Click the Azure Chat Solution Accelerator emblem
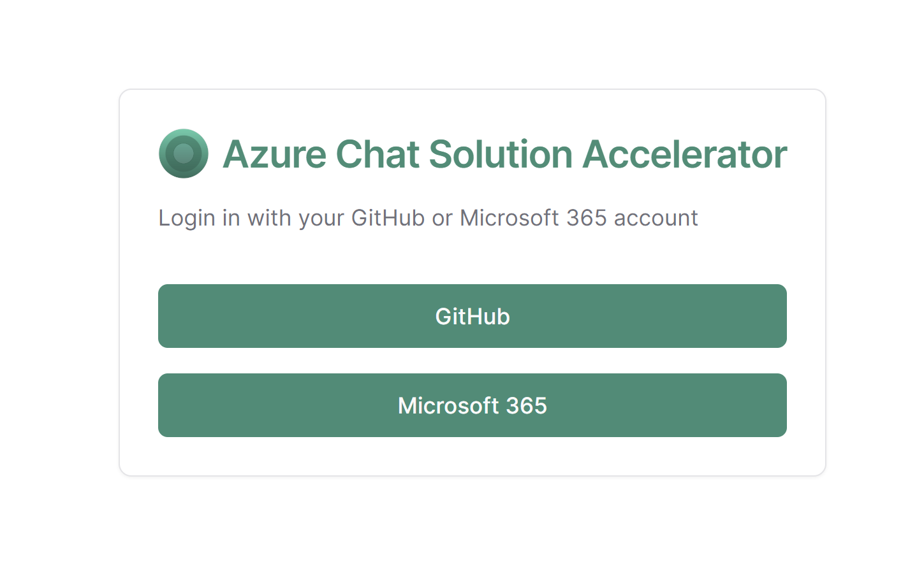924x576 pixels. click(184, 154)
